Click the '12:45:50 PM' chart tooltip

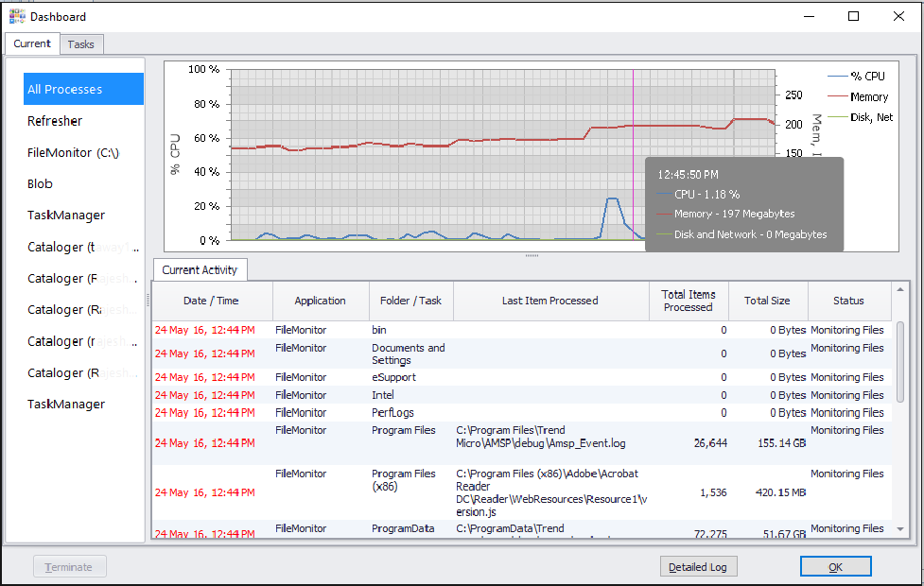click(x=744, y=204)
